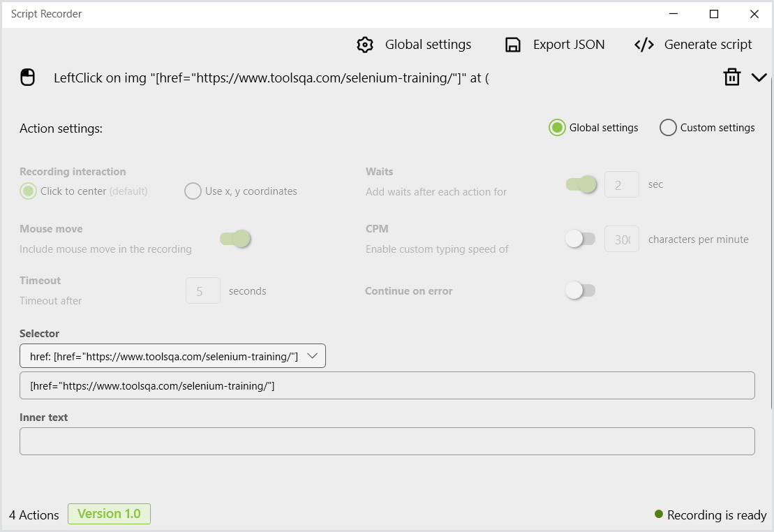The image size is (774, 532).
Task: Enable the CPM custom typing speed switch
Action: tap(580, 239)
